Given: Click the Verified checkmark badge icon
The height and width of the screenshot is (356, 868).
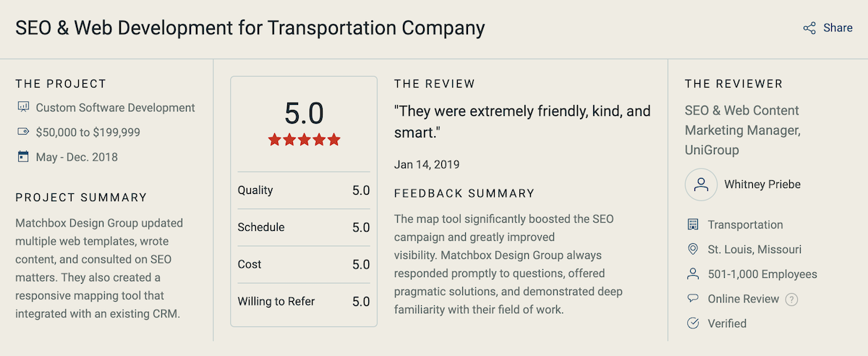Looking at the screenshot, I should pyautogui.click(x=693, y=323).
